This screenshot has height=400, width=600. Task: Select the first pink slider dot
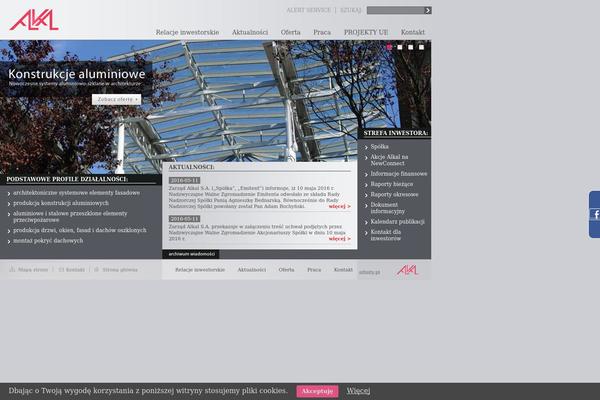pyautogui.click(x=389, y=47)
